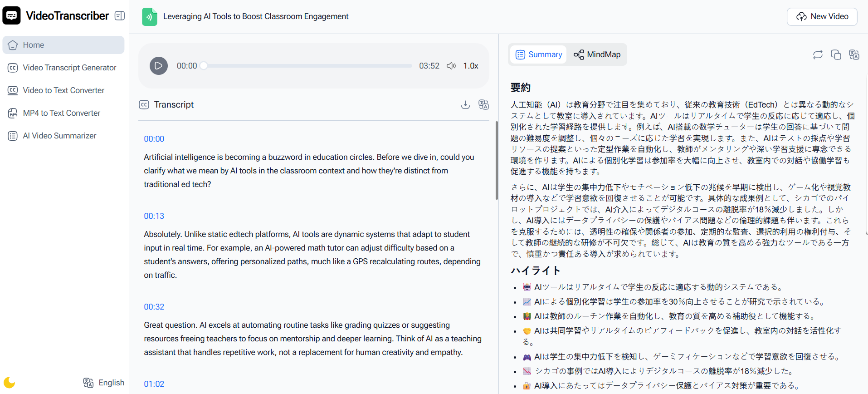Open the AI Video Summarizer page
Image resolution: width=868 pixels, height=394 pixels.
tap(59, 136)
